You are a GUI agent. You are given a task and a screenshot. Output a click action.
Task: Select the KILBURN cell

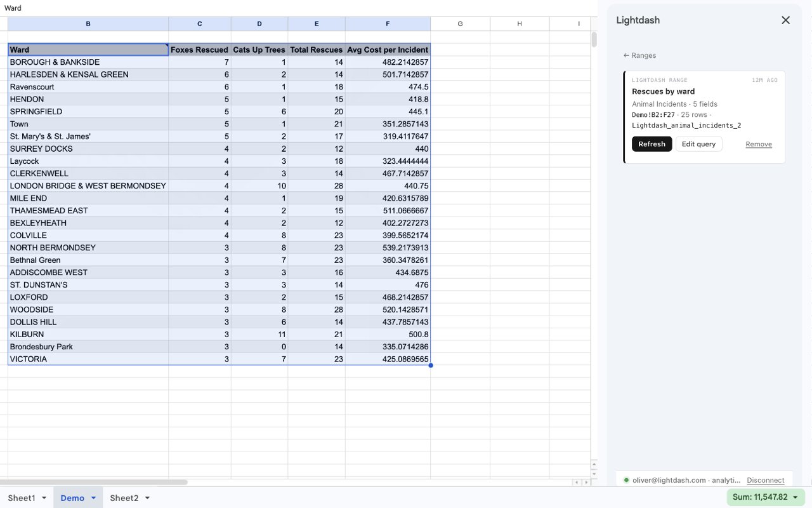[88, 335]
